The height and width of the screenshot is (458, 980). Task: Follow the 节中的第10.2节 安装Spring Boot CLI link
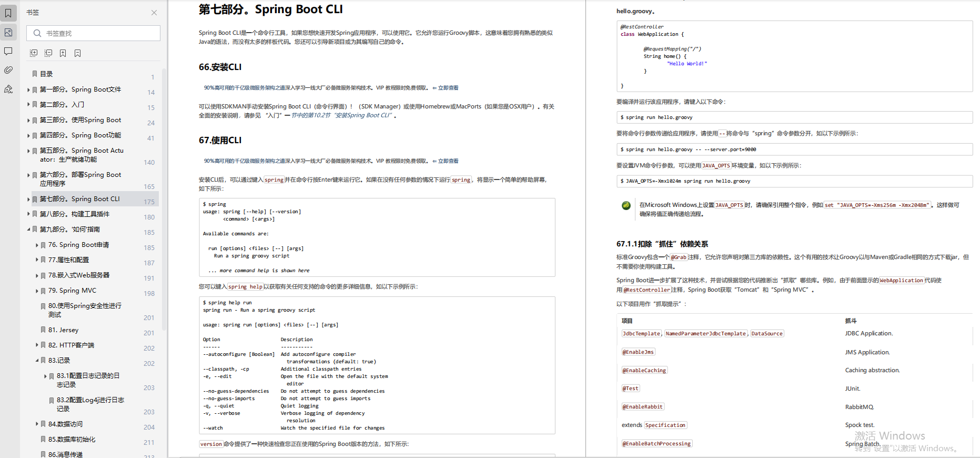tap(342, 115)
